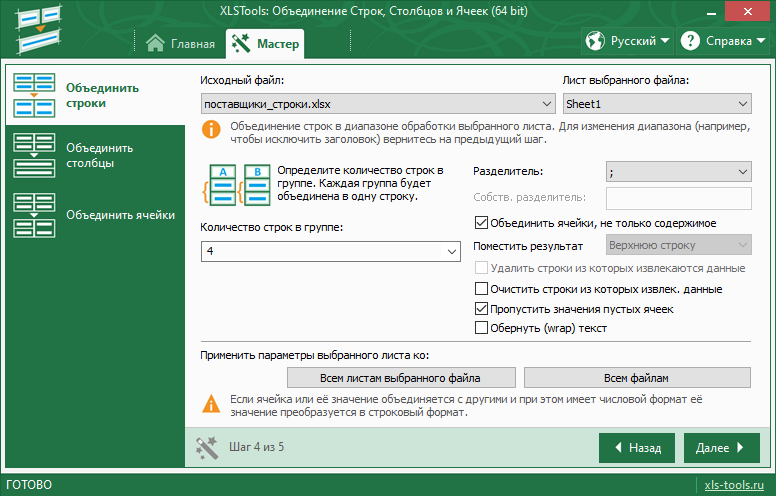Enable "Очистить строки из которых извлек. данные"

pos(481,289)
